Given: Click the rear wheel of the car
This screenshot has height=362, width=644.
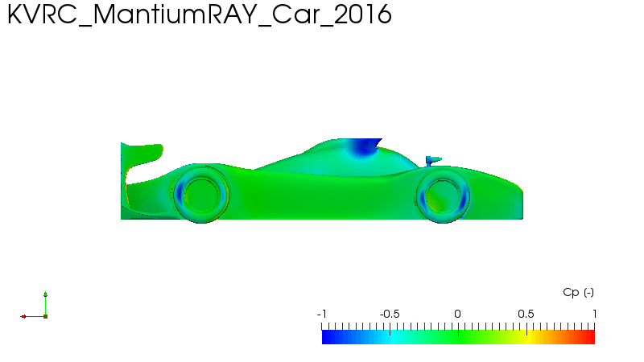Looking at the screenshot, I should pos(200,195).
